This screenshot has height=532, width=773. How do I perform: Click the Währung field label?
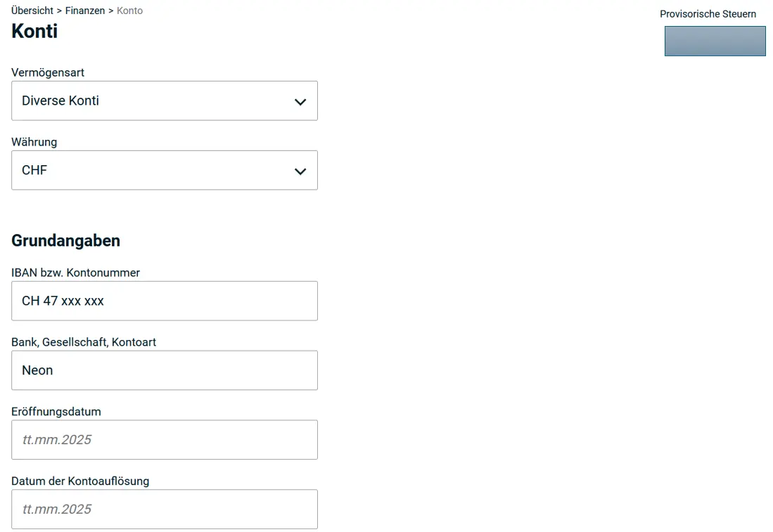34,142
